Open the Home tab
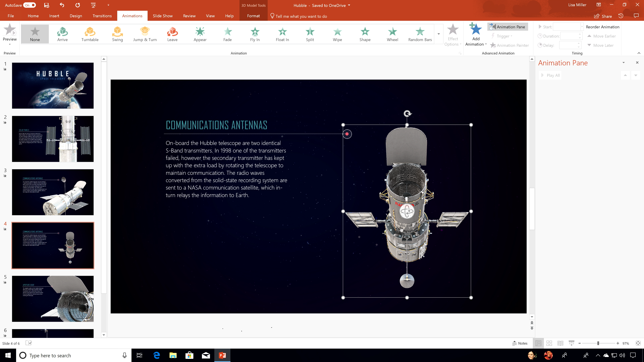The height and width of the screenshot is (362, 644). (33, 16)
